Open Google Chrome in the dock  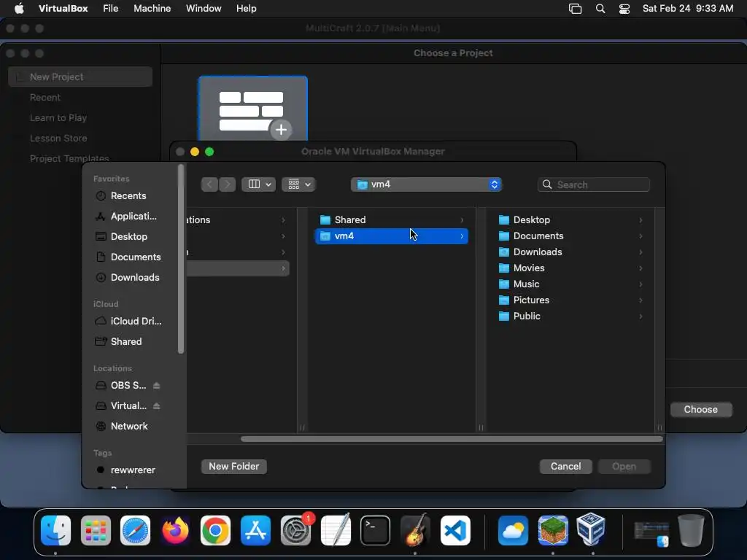coord(215,530)
